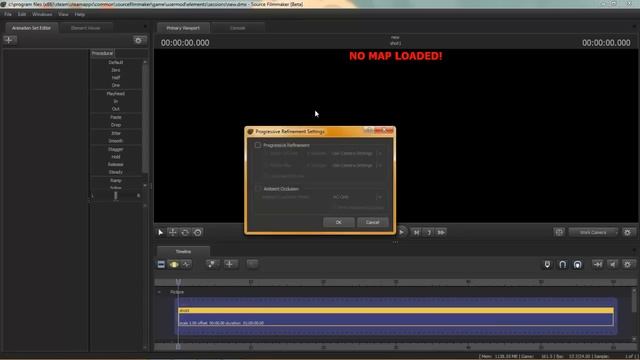Apply the Zero preset
This screenshot has height=360, width=640.
coord(116,70)
